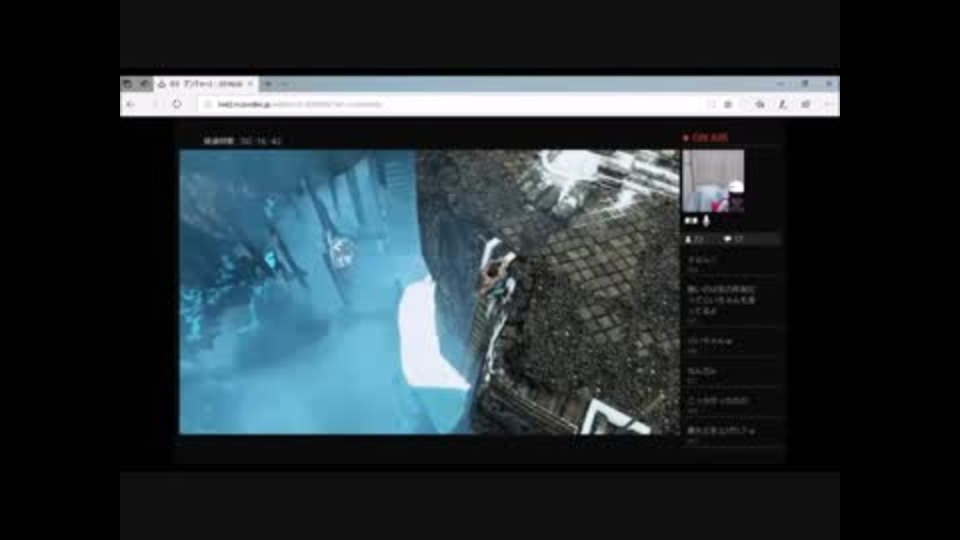Minimize the browser window
This screenshot has width=960, height=540.
[x=780, y=84]
